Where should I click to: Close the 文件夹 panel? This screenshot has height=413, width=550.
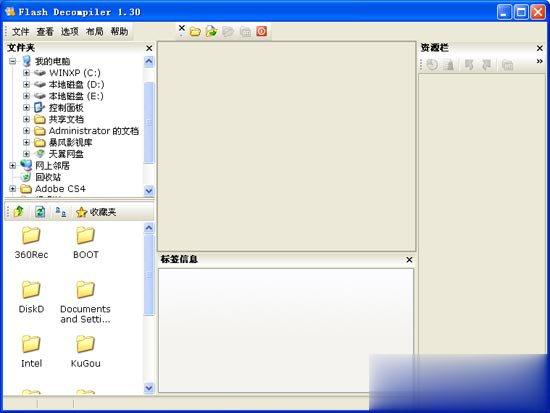click(x=149, y=48)
